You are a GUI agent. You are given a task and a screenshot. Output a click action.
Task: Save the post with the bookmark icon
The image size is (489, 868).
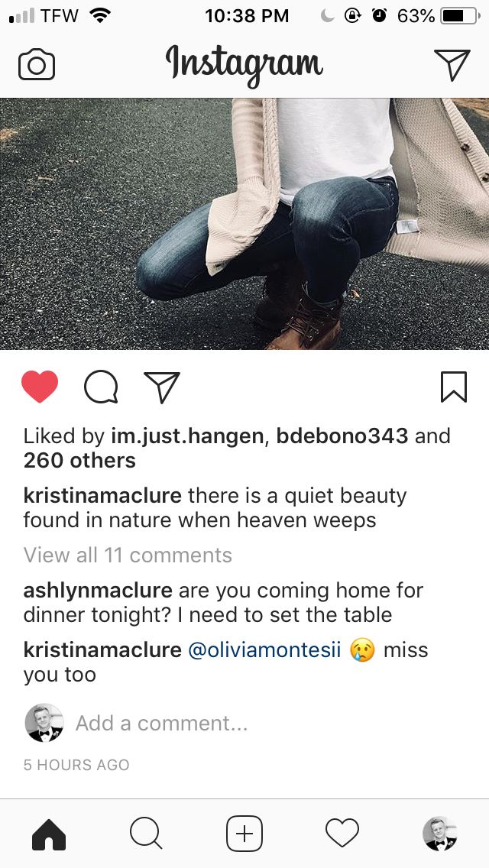click(454, 387)
